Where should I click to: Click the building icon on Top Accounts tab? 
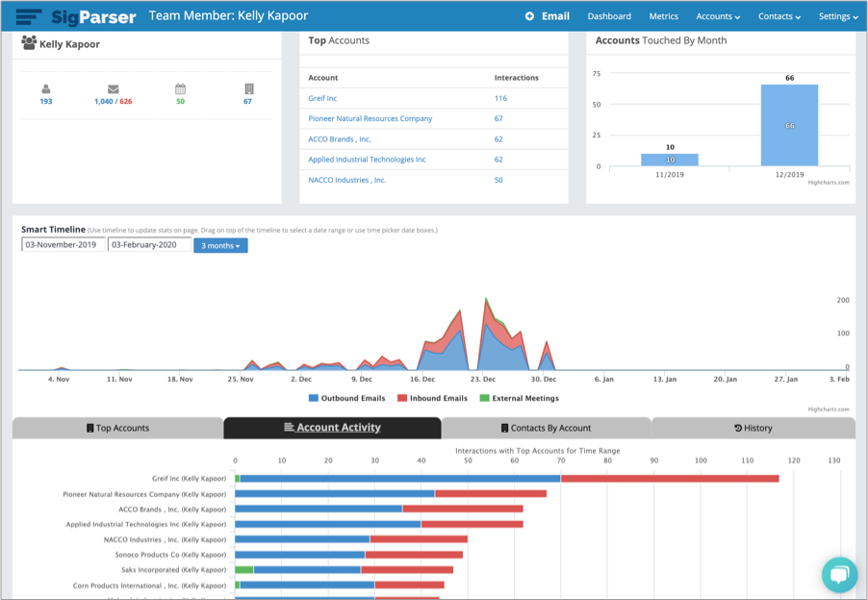coord(89,428)
